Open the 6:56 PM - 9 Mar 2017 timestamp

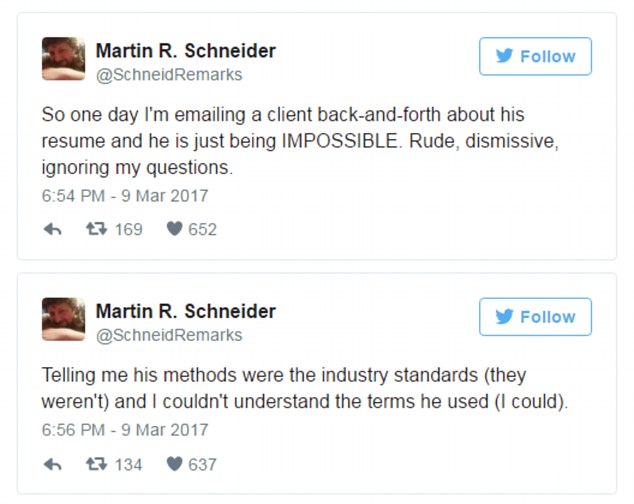(125, 431)
